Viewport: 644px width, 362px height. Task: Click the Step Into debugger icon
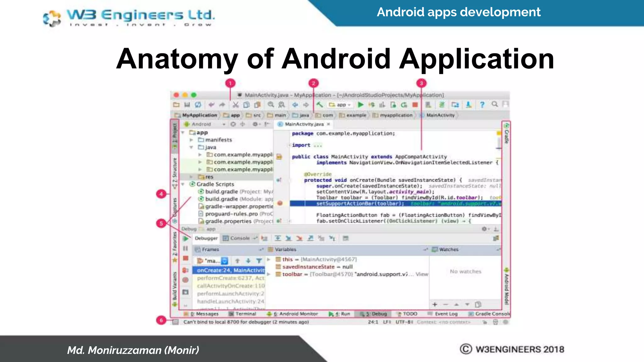click(288, 238)
